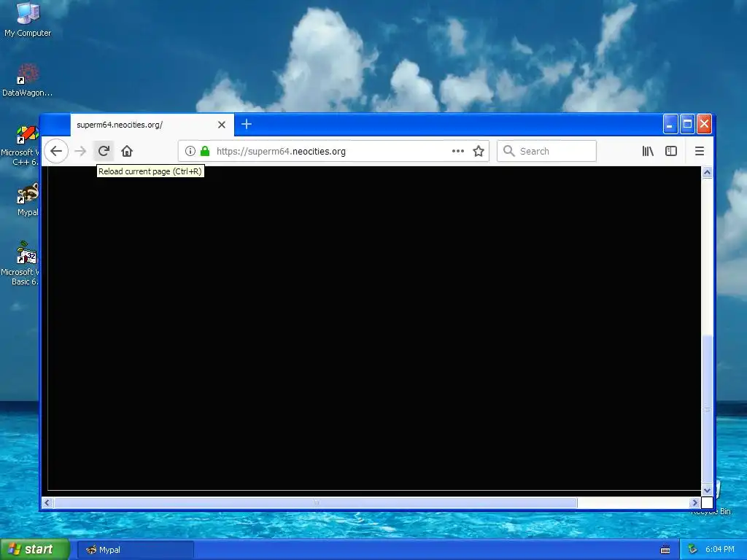Select the superm64.neocities.org/ tab
The image size is (747, 560).
pyautogui.click(x=152, y=125)
